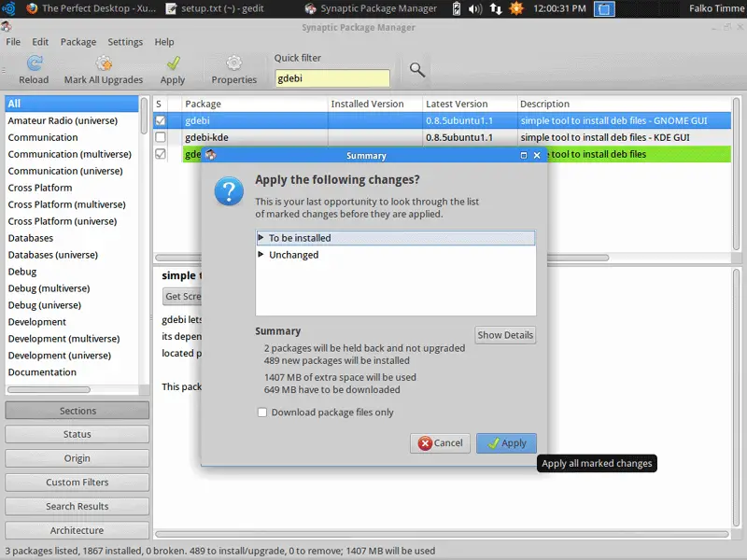Select the Architecture button

[78, 530]
